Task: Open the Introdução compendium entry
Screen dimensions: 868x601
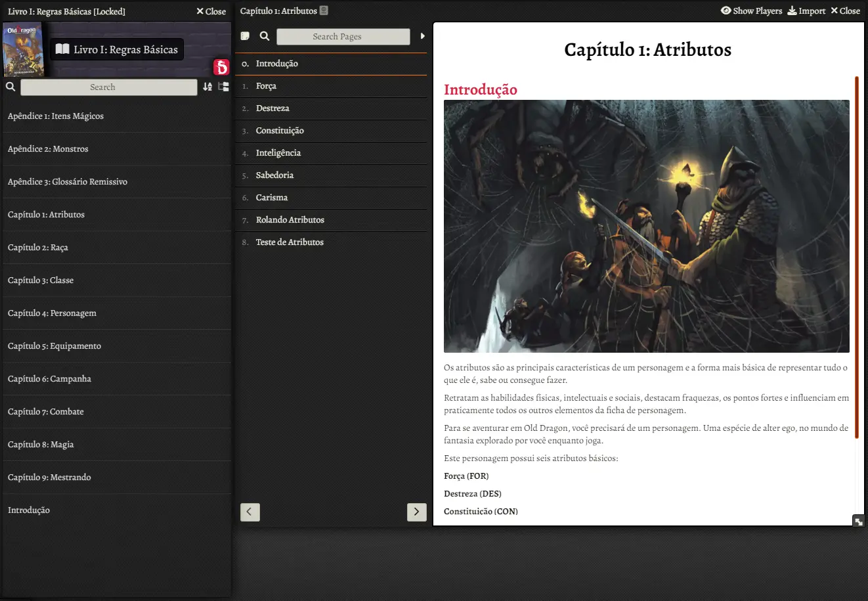Action: [x=117, y=510]
